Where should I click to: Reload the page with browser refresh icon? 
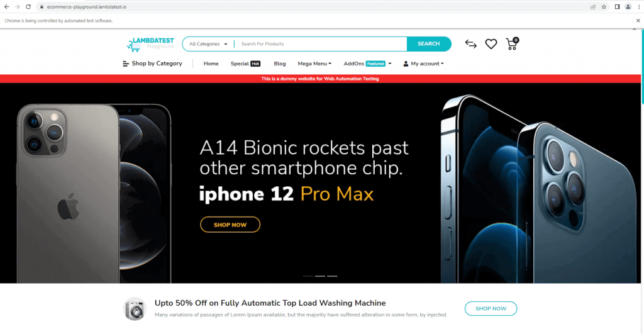click(x=28, y=6)
